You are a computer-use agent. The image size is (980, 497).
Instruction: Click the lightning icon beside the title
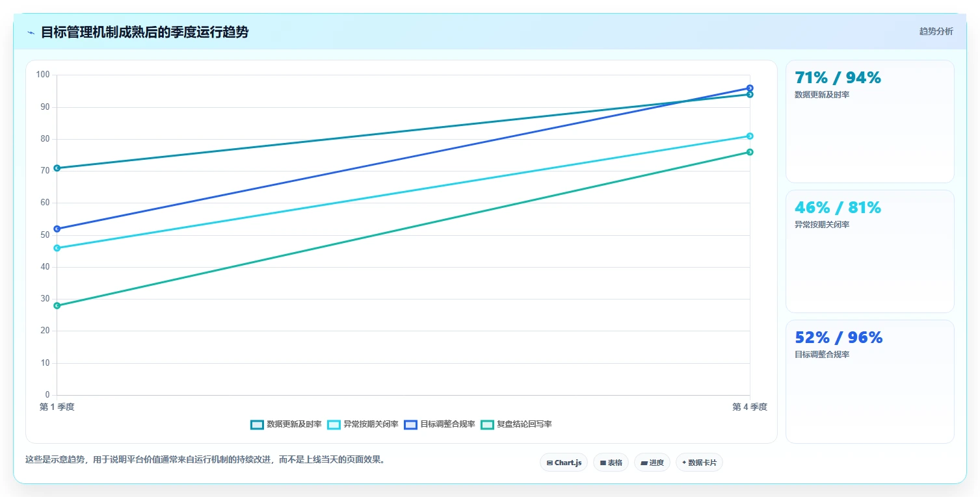coord(31,32)
